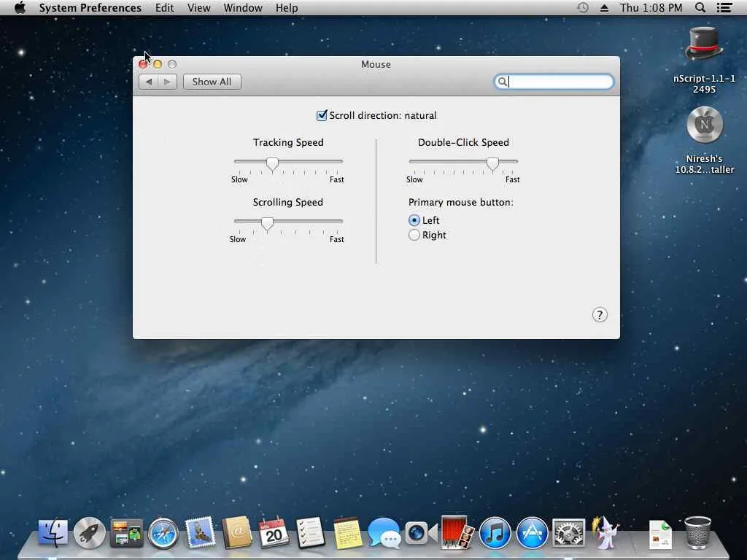The width and height of the screenshot is (747, 560).
Task: Open Trash in the Dock
Action: pyautogui.click(x=697, y=532)
